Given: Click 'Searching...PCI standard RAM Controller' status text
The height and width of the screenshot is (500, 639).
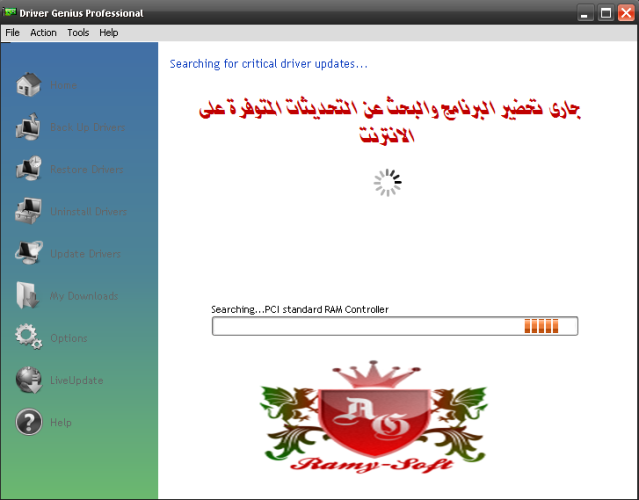Looking at the screenshot, I should tap(300, 309).
